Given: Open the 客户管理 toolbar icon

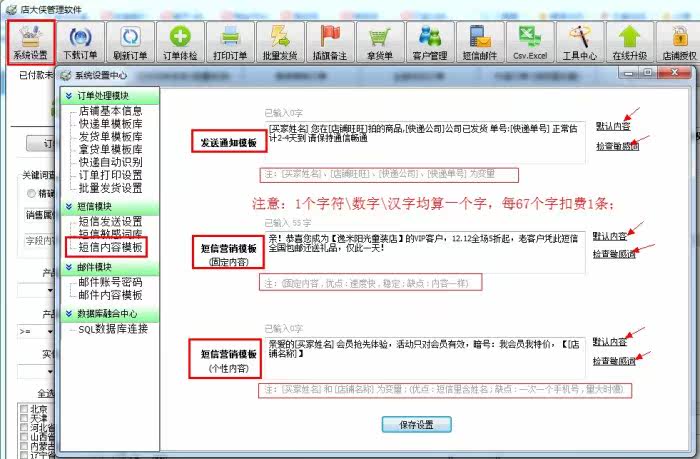Looking at the screenshot, I should tap(430, 42).
